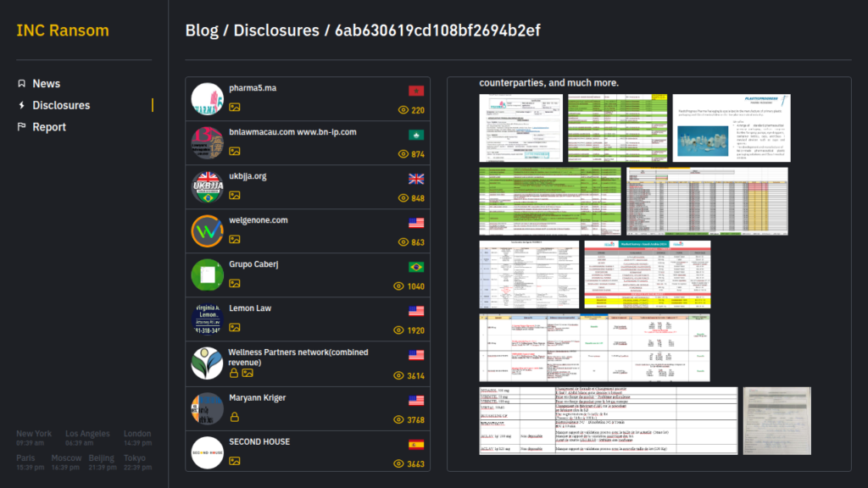
Task: Open the photographed paper document thumbnail
Action: tap(777, 421)
